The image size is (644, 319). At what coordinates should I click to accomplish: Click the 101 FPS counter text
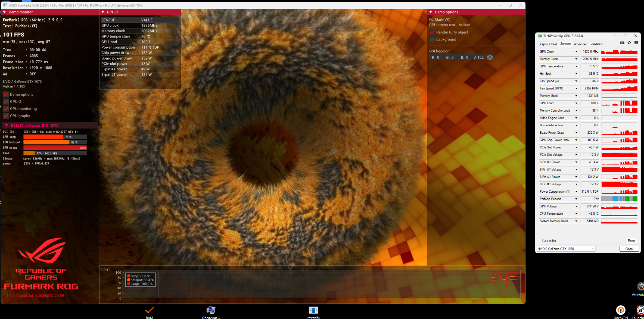pos(14,35)
